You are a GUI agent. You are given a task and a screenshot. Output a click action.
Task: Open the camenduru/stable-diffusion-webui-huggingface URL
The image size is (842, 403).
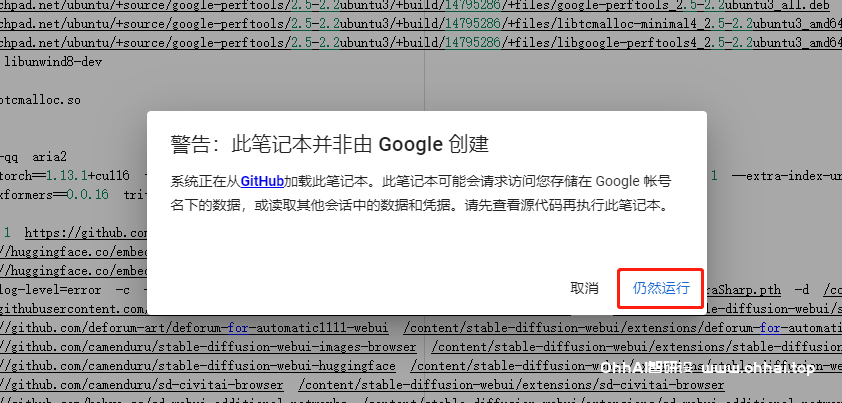(x=198, y=366)
